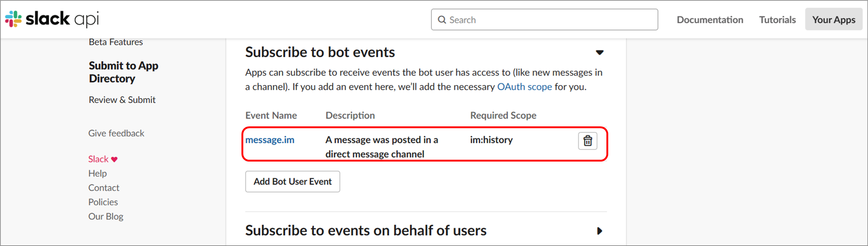Open the Our Blog link

[106, 216]
